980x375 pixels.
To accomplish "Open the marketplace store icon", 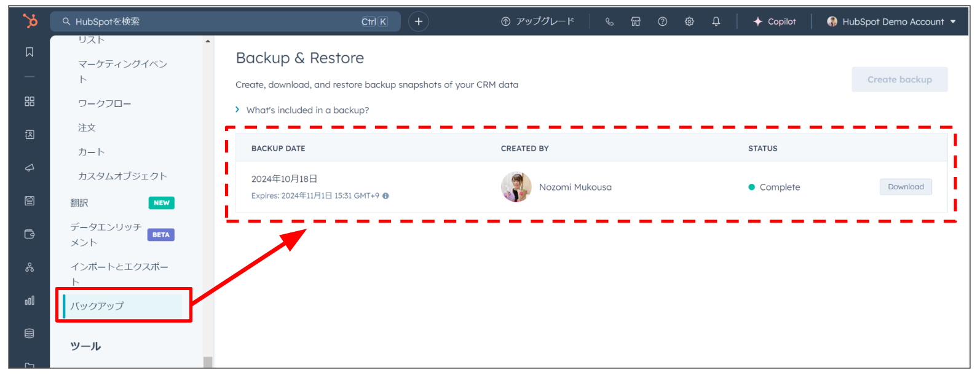I will click(x=636, y=22).
